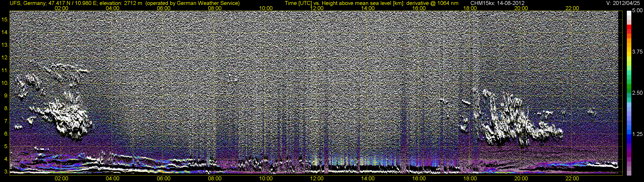This screenshot has width=644, height=182.
Task: Click the 4. km height axis label
Action: [x=6, y=159]
